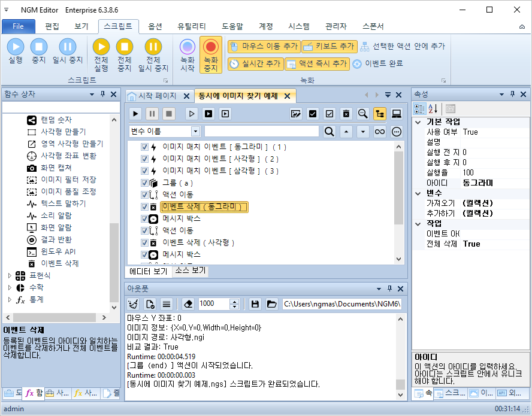Open the 유틸리티 ribbon tab
The height and width of the screenshot is (416, 532).
click(191, 26)
